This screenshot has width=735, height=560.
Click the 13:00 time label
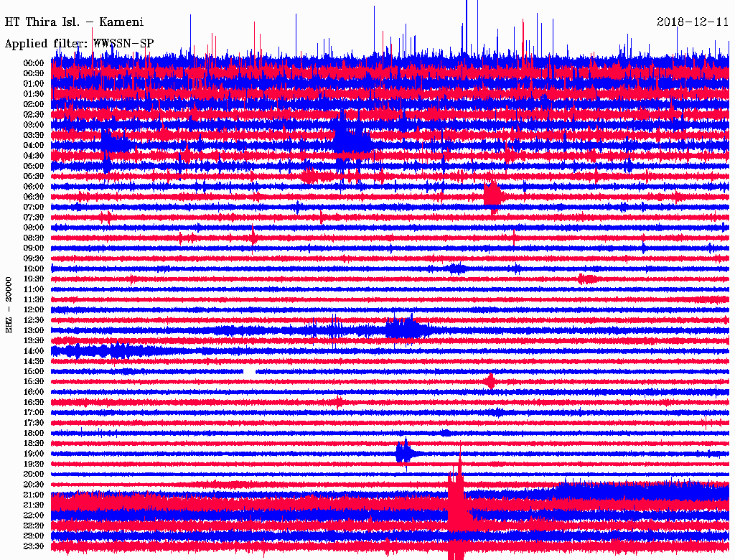pos(34,330)
